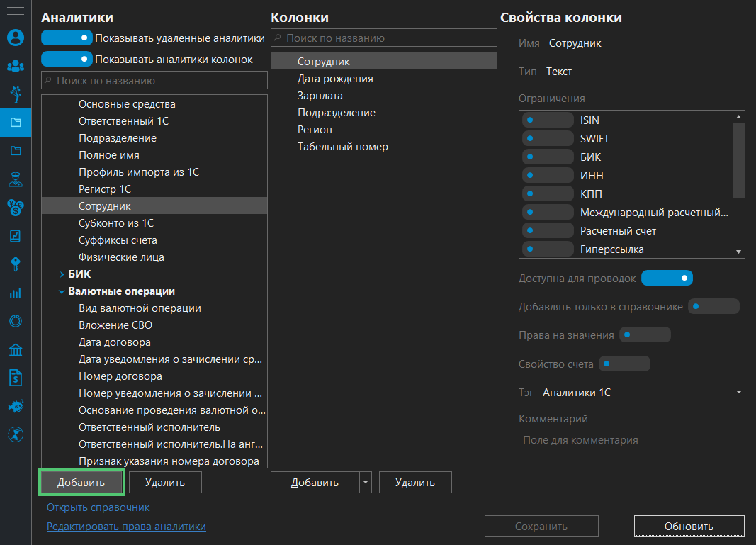The height and width of the screenshot is (545, 756).
Task: Click the Обновить button
Action: coord(688,526)
